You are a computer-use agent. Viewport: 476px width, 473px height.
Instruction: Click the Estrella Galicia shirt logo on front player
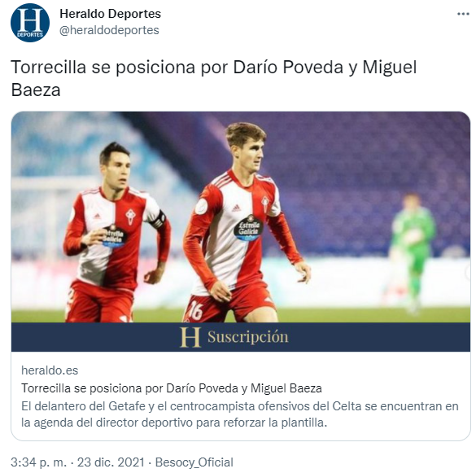click(248, 228)
